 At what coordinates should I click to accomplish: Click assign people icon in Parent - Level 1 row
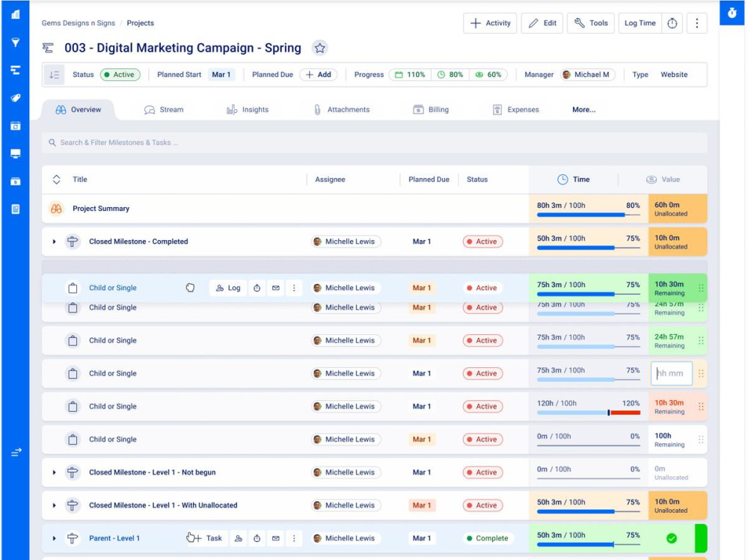pyautogui.click(x=239, y=538)
